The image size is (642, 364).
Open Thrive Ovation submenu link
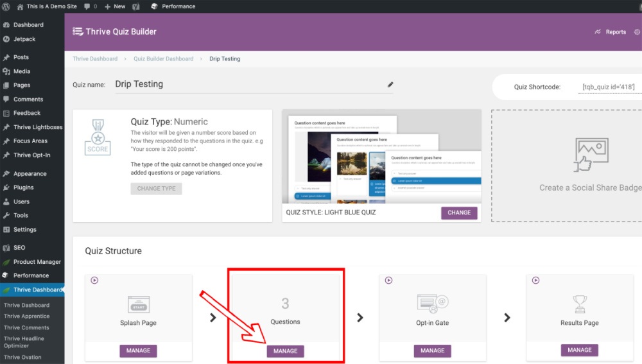click(22, 358)
